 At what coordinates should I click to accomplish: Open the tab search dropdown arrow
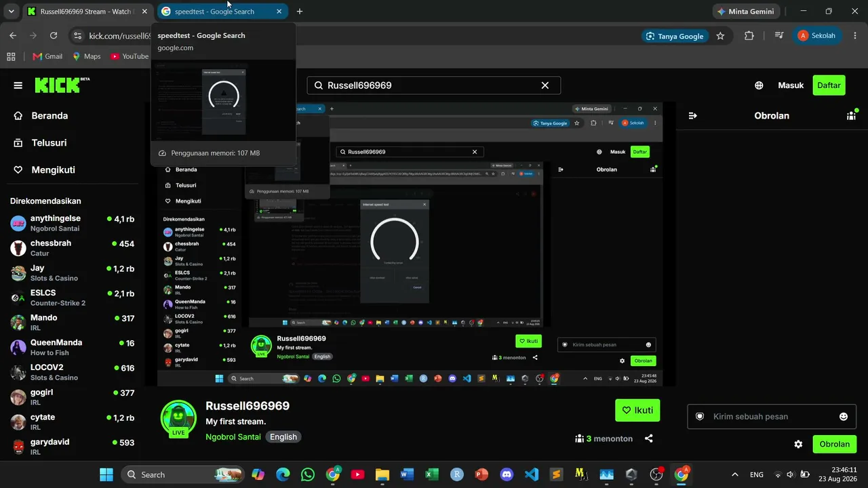pos(11,12)
